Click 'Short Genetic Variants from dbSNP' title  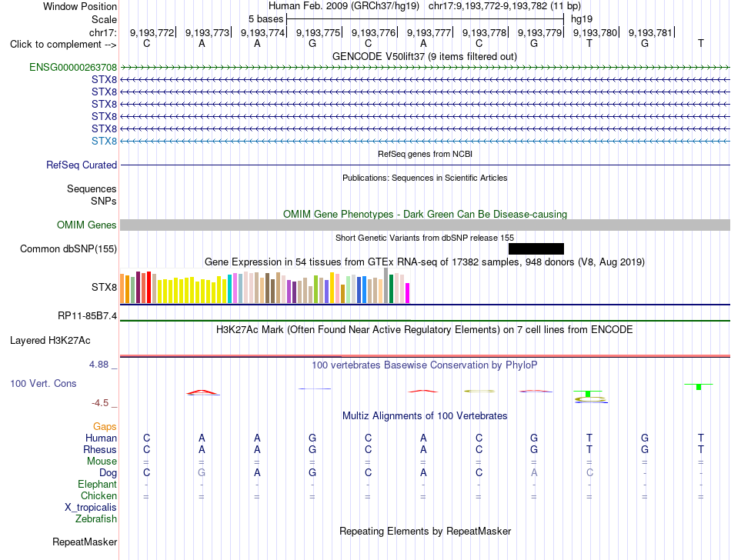tap(425, 238)
